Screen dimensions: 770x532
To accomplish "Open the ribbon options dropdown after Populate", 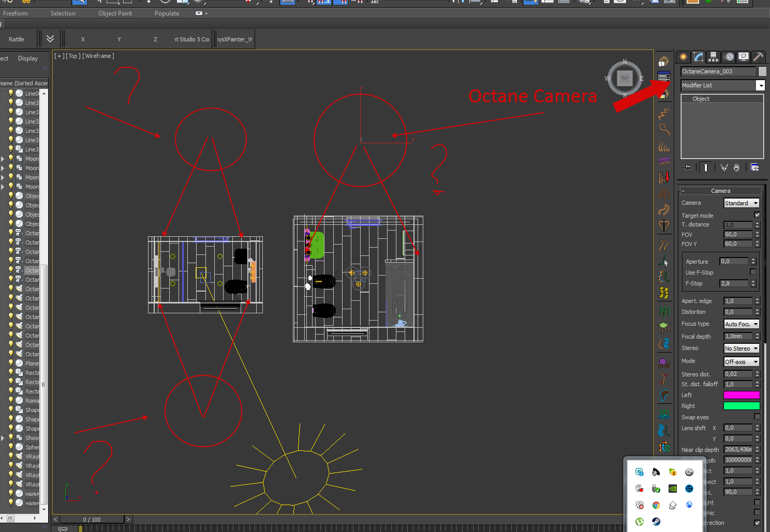I will pos(201,13).
